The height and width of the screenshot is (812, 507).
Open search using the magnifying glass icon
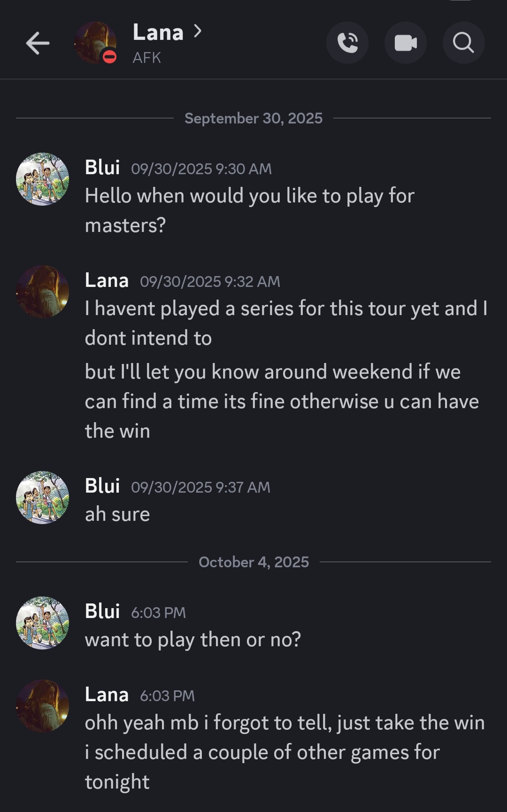463,43
